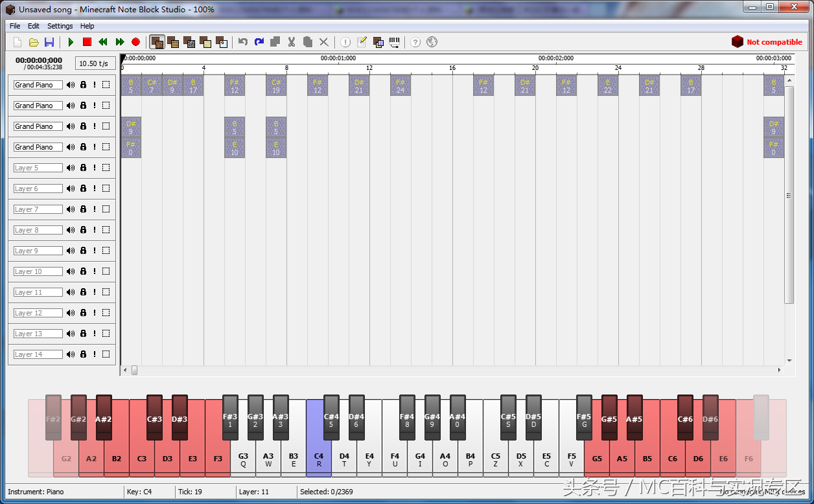This screenshot has width=814, height=504.
Task: Stop playback with the red square button
Action: click(87, 42)
